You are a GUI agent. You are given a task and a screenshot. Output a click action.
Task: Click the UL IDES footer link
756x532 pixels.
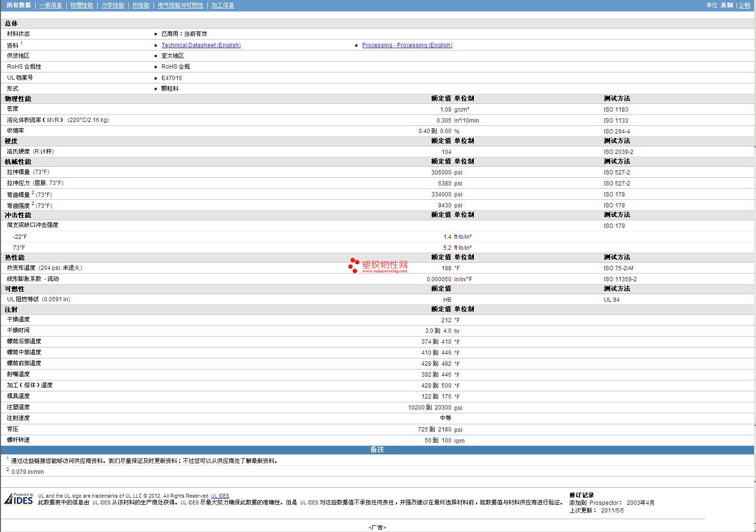(220, 496)
